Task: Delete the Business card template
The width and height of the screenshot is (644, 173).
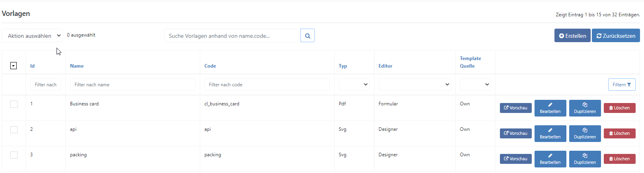Action: point(619,108)
